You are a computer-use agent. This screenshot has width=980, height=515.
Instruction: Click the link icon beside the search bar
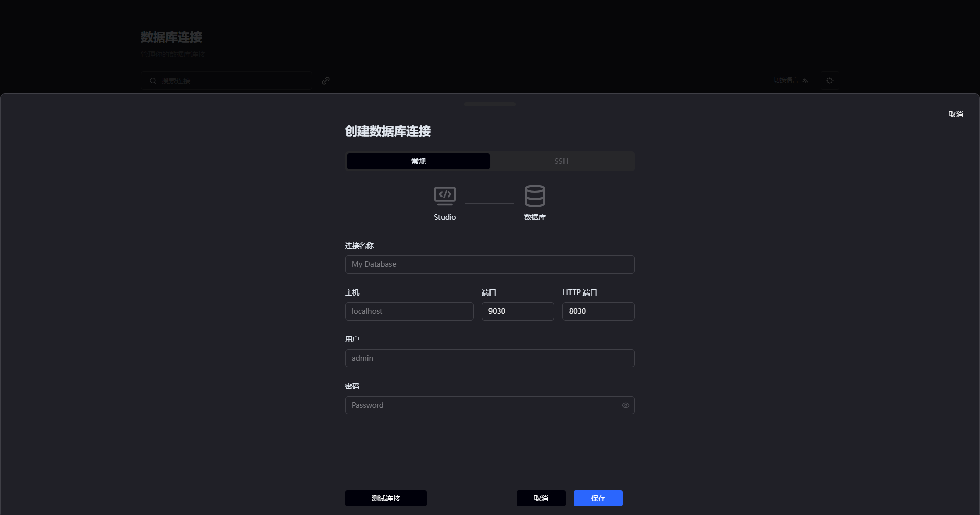pyautogui.click(x=326, y=81)
